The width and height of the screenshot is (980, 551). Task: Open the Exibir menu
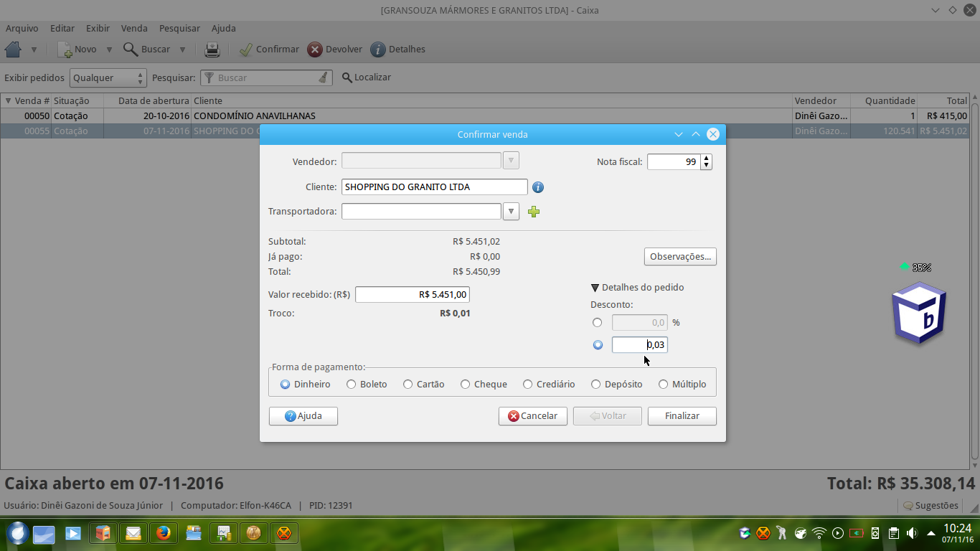[98, 29]
